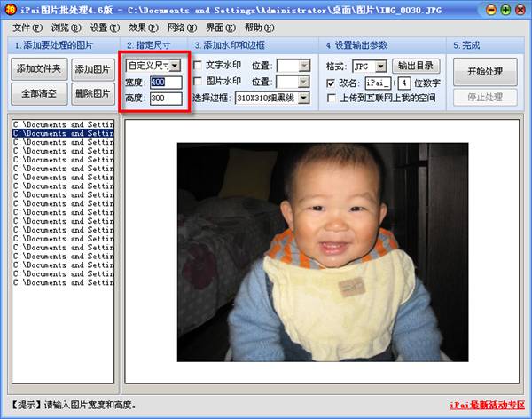This screenshot has width=532, height=419.
Task: Click the 开始处理 button
Action: point(485,71)
